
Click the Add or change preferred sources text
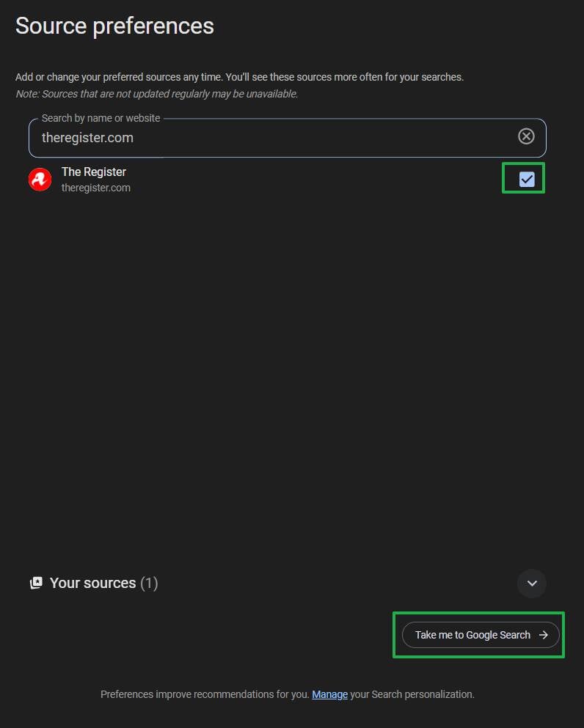coord(239,77)
